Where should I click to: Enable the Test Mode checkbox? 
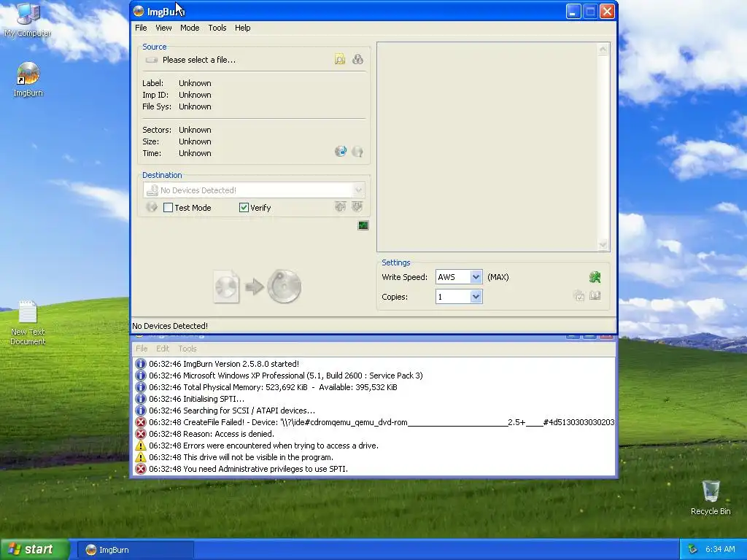click(x=169, y=208)
